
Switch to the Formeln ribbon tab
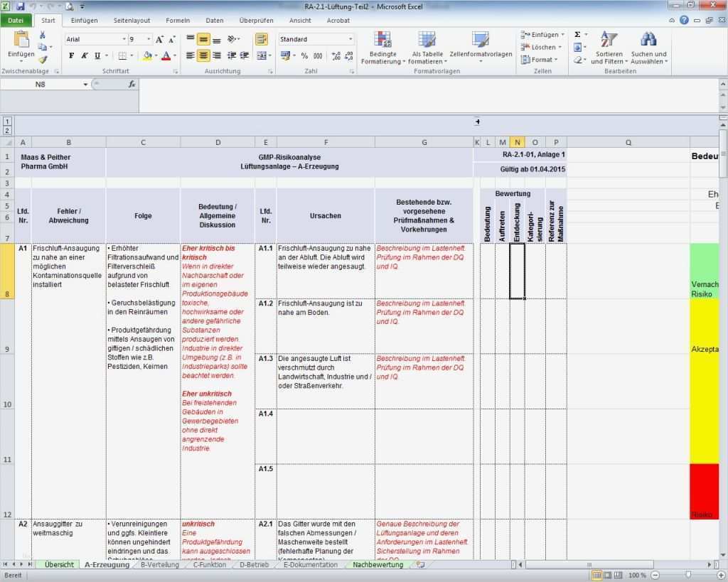pos(178,20)
